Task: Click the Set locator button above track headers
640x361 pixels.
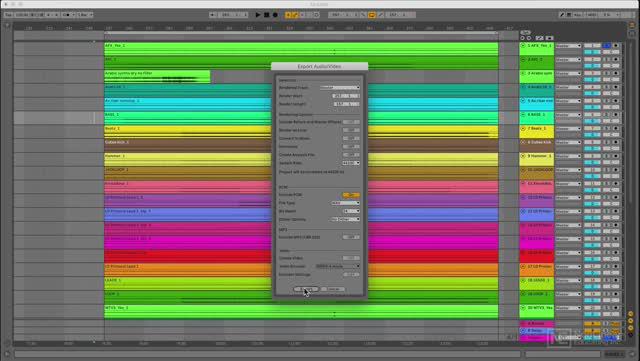Action: tap(525, 32)
